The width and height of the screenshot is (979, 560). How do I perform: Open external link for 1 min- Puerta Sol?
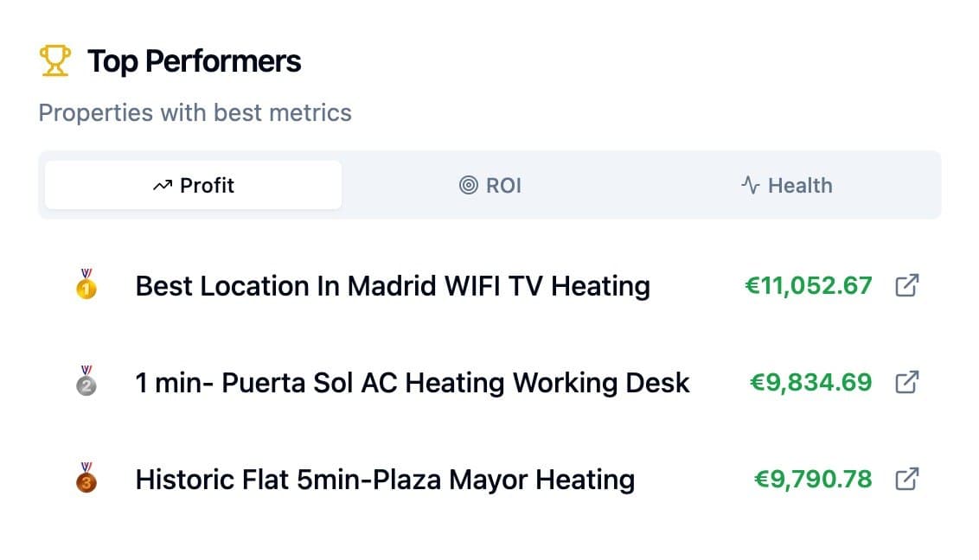[x=906, y=382]
